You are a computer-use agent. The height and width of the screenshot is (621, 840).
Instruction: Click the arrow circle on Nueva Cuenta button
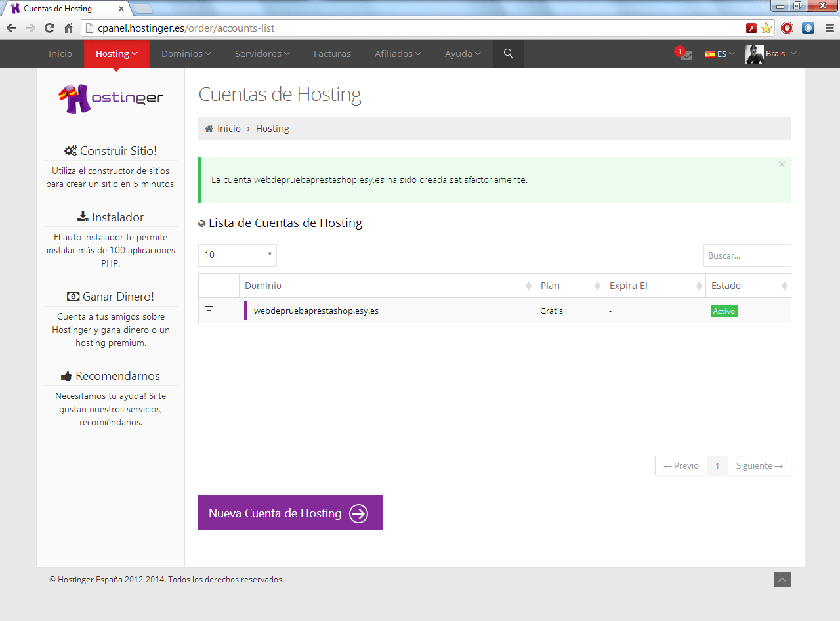(x=358, y=513)
